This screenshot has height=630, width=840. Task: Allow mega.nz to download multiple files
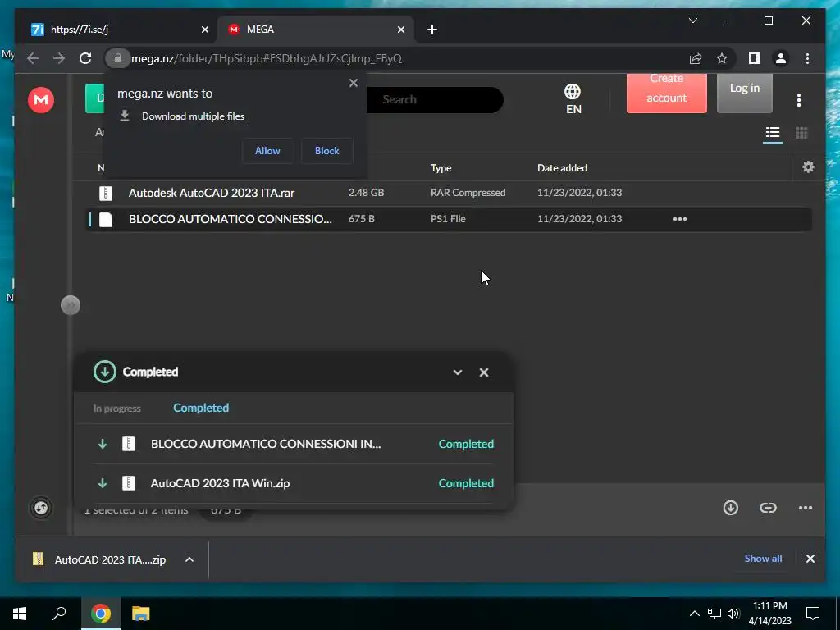pos(267,151)
